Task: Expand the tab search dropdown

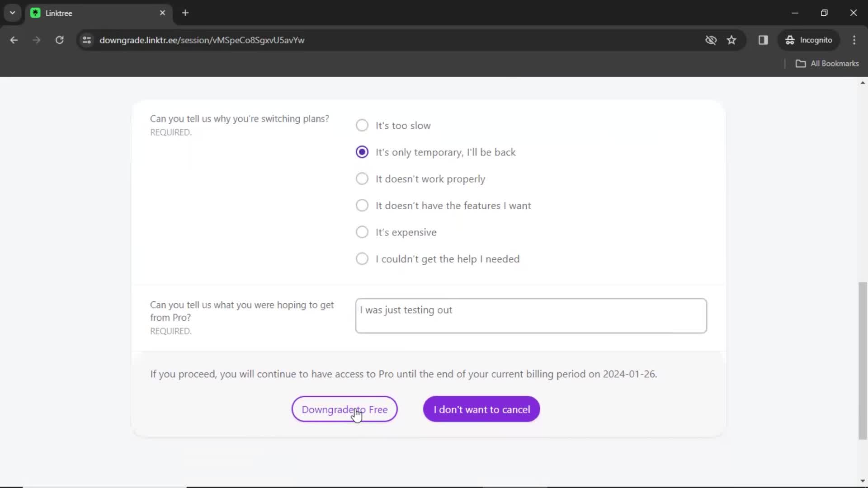Action: [13, 13]
